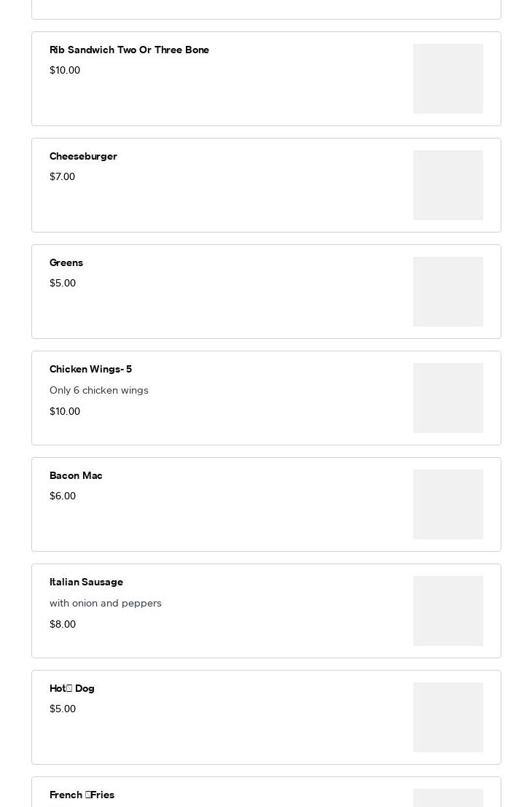Open Rib Sandwich Two Or Three Bone
The image size is (532, 807).
coord(129,50)
